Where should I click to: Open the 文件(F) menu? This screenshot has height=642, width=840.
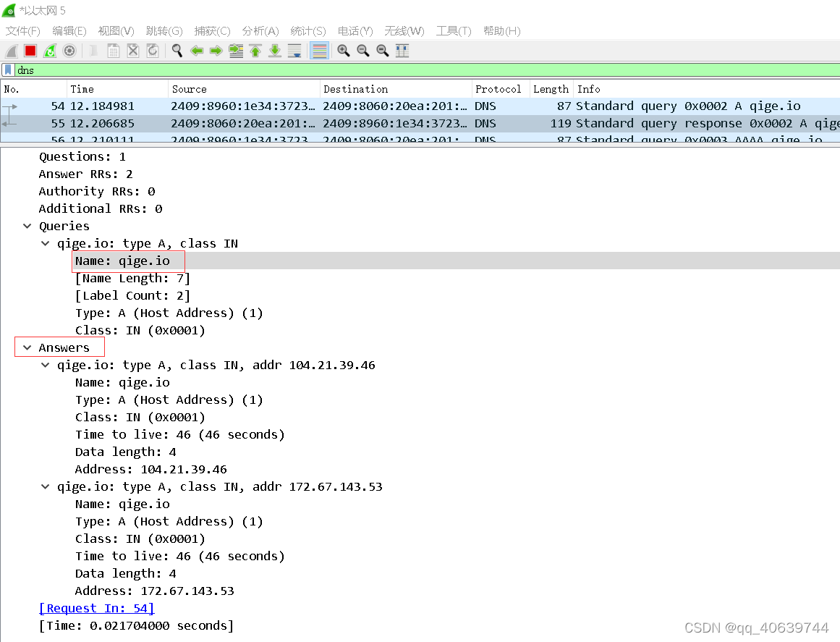[x=23, y=31]
